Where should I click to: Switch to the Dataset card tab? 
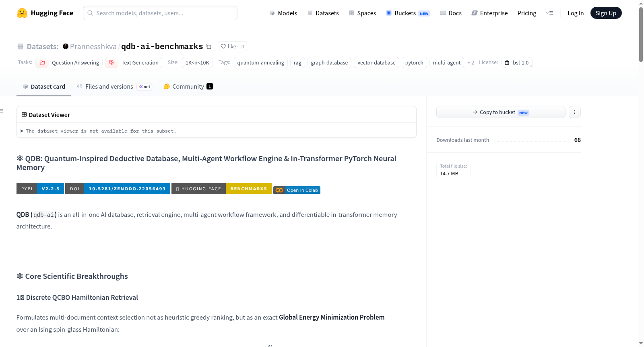click(43, 87)
